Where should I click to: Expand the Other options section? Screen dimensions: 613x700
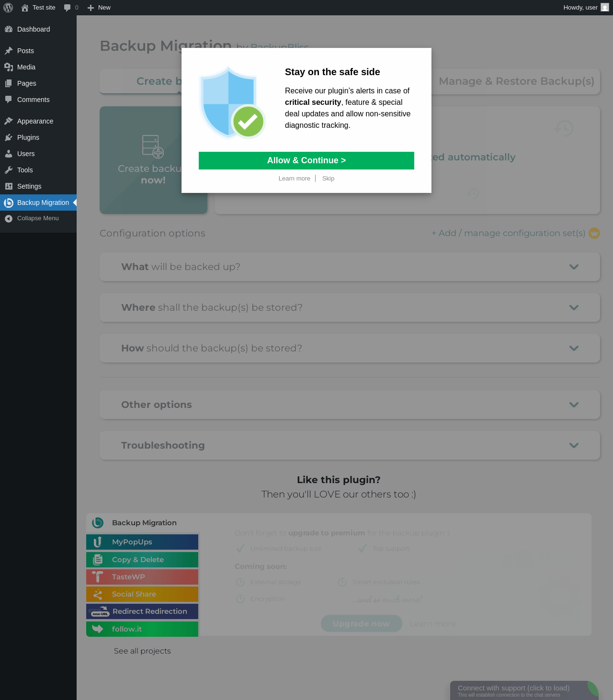(350, 405)
